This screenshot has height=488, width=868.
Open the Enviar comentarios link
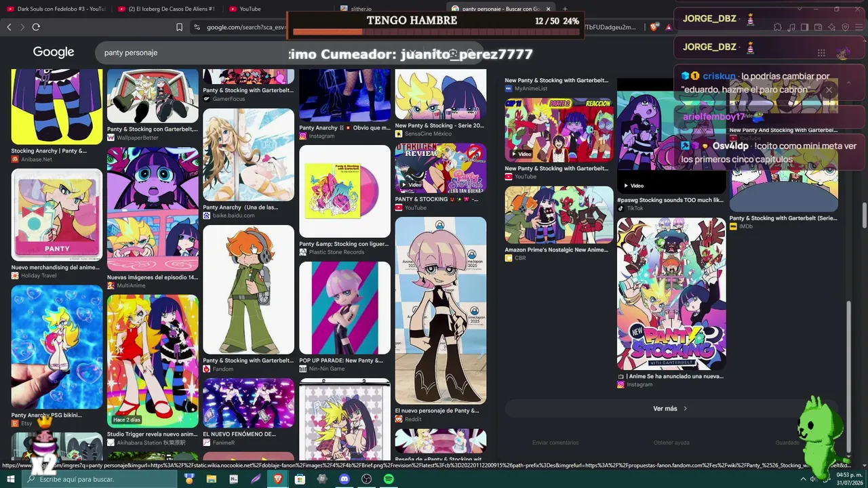[x=555, y=443]
